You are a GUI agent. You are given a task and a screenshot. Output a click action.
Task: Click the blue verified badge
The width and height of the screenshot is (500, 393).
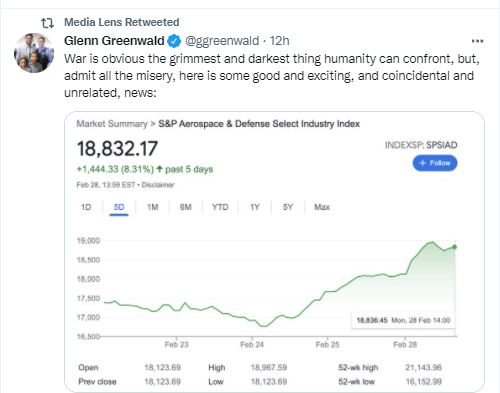[174, 41]
